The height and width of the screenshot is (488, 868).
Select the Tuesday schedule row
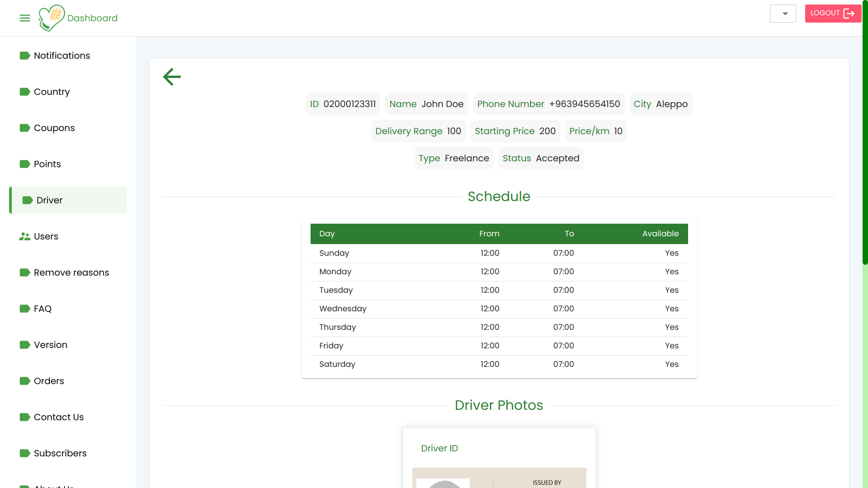tap(499, 290)
